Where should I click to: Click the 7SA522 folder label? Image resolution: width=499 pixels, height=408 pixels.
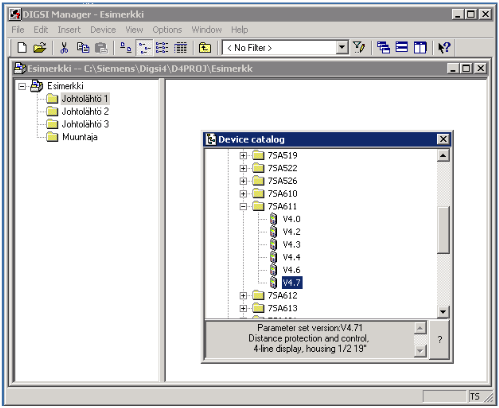282,168
